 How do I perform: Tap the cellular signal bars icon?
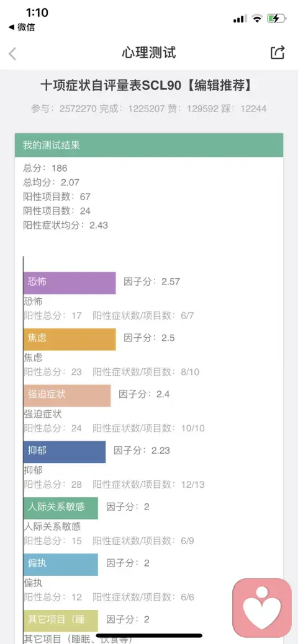pos(240,19)
